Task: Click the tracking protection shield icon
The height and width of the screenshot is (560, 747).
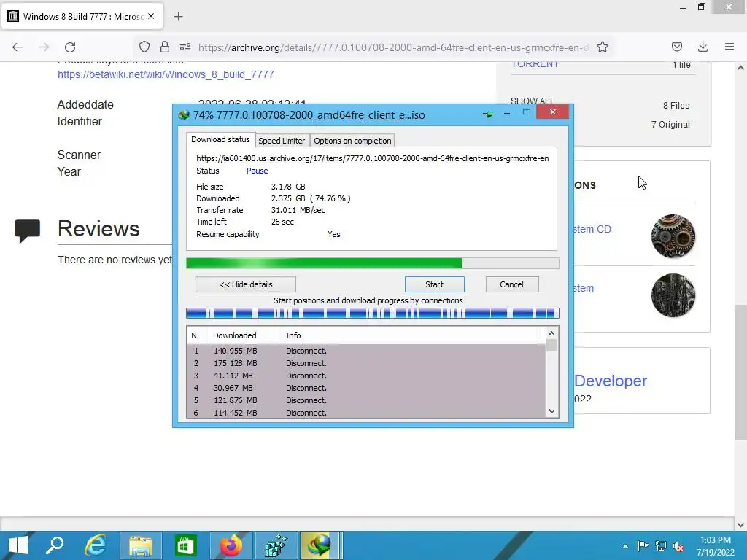Action: [144, 47]
